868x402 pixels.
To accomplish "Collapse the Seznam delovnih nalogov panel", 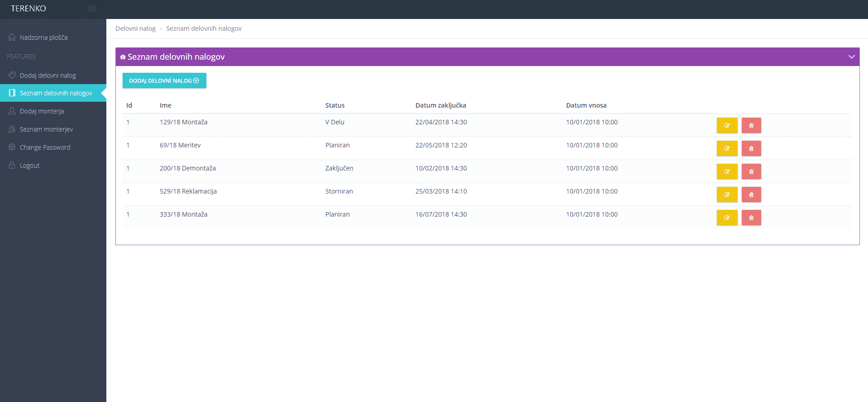I will 851,57.
